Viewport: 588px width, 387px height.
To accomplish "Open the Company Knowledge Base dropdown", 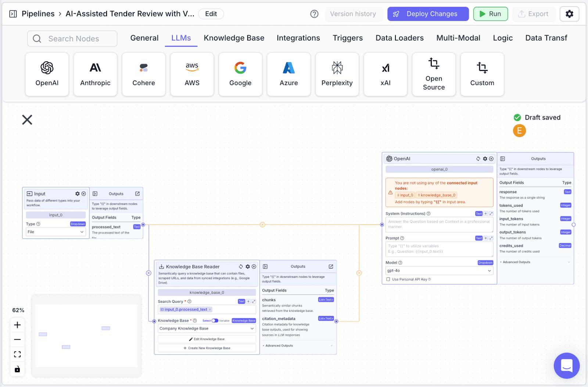I will click(207, 329).
